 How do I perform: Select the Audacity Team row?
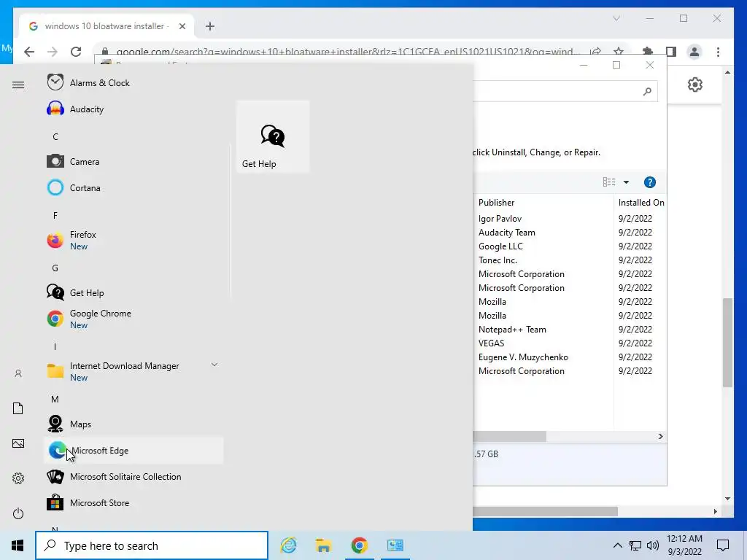click(570, 233)
